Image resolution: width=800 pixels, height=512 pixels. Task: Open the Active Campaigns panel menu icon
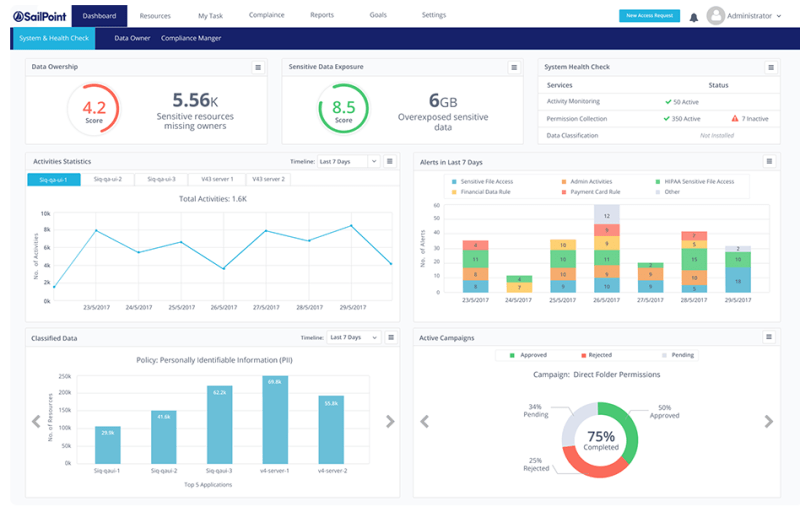770,338
